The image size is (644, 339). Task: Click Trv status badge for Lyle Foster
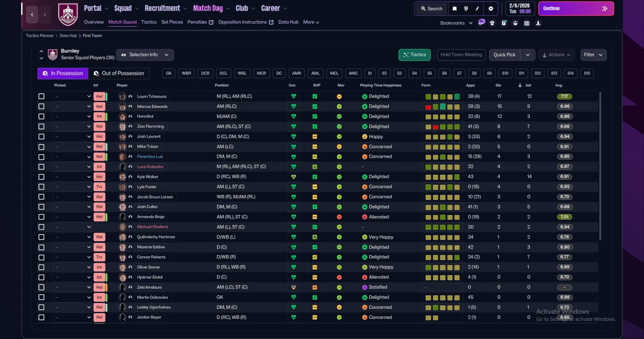coord(100,187)
